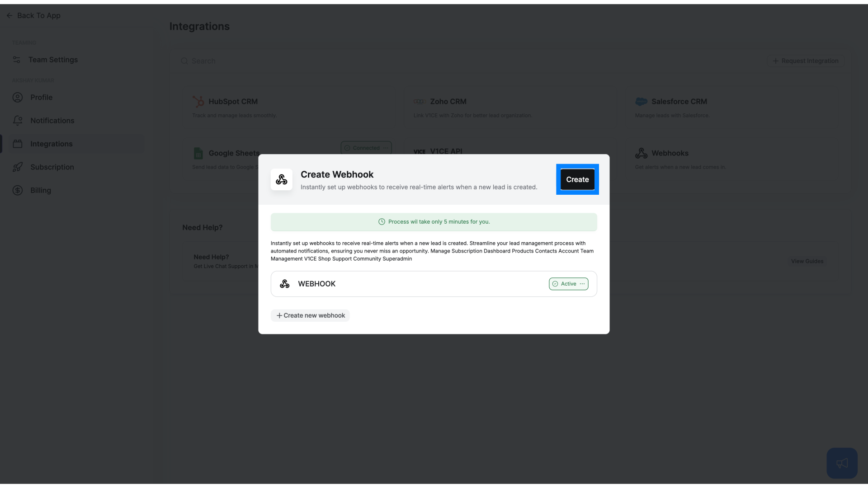Image resolution: width=868 pixels, height=488 pixels.
Task: Click the Search integrations field
Action: [466, 61]
